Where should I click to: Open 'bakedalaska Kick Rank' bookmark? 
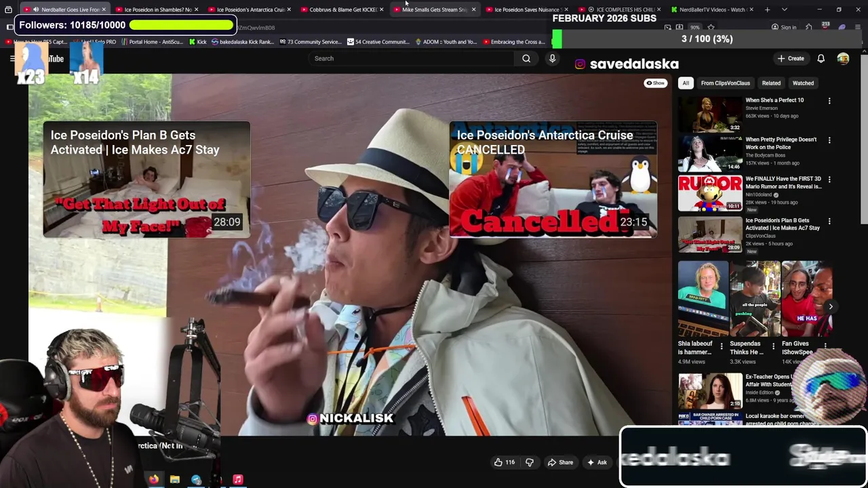(242, 41)
